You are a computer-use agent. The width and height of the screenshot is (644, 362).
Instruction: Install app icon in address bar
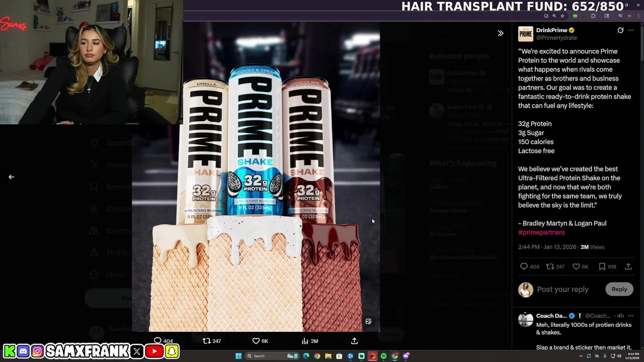point(546,16)
